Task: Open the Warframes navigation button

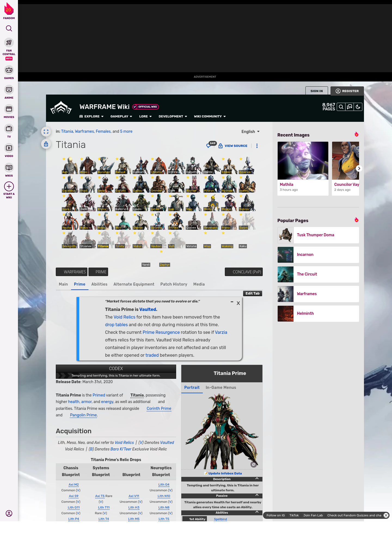Action: click(72, 272)
